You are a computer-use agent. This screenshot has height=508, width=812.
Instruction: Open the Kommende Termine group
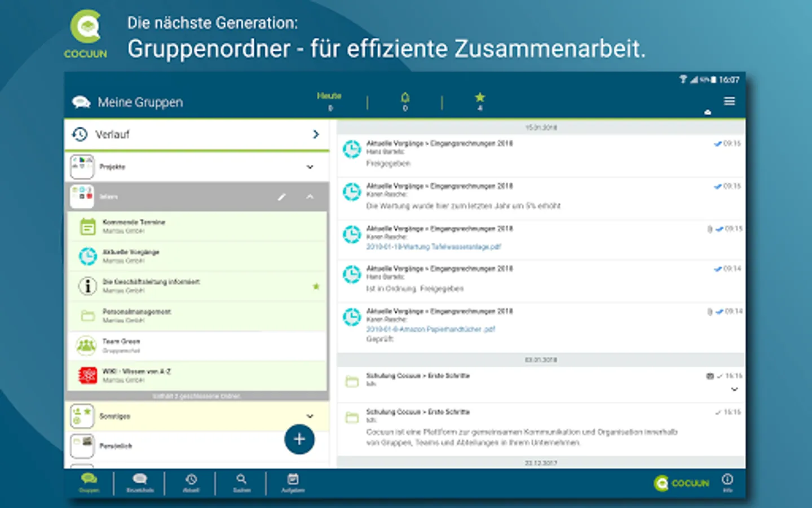197,226
